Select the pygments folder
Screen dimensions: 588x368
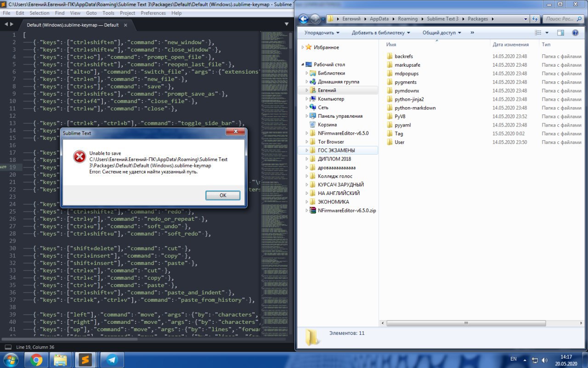click(x=406, y=82)
